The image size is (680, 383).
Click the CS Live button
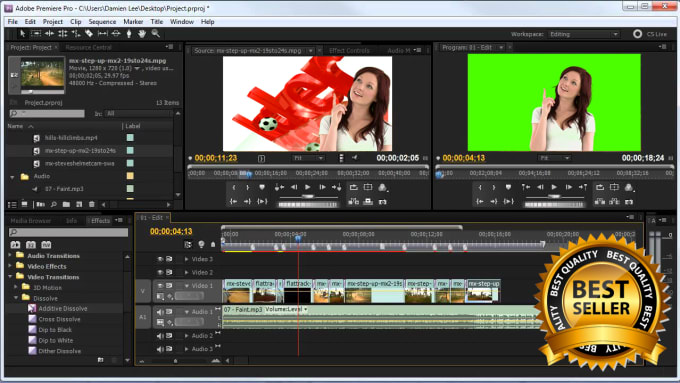point(650,34)
